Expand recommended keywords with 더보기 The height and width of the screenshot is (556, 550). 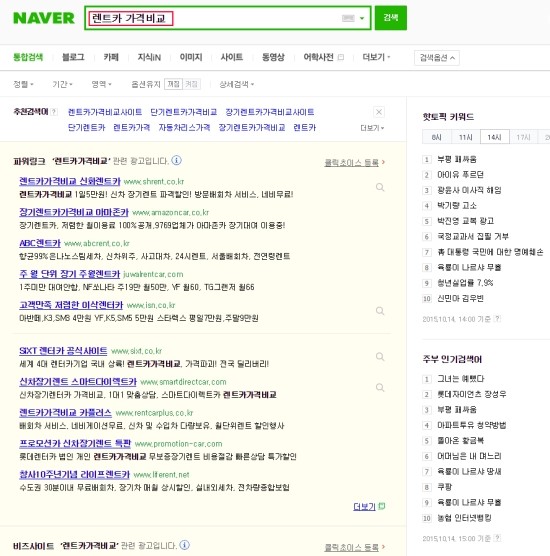click(x=372, y=128)
